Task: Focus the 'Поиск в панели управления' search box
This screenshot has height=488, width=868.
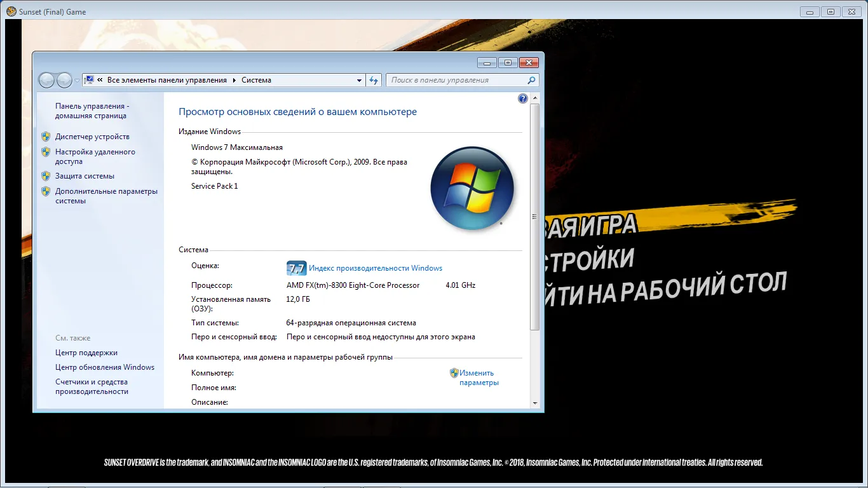Action: click(458, 80)
